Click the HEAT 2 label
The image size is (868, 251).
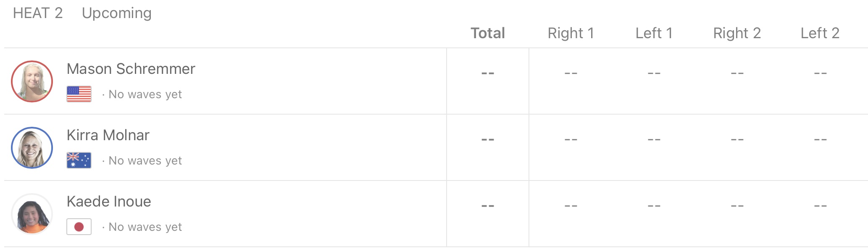point(38,13)
